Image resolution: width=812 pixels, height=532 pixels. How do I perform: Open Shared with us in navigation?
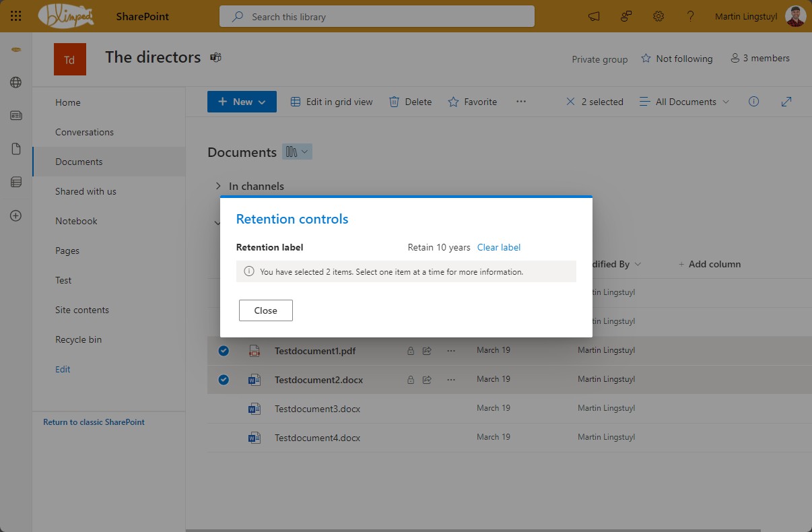coord(86,191)
